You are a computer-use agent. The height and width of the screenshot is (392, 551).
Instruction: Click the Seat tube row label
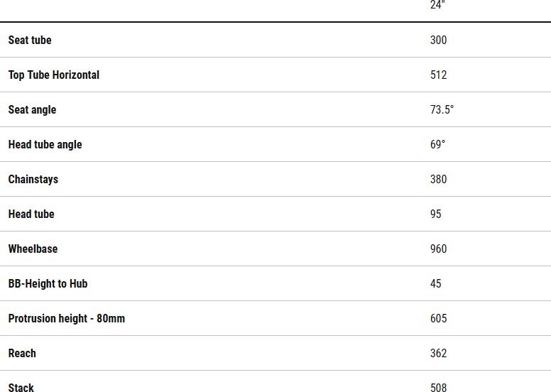[30, 40]
